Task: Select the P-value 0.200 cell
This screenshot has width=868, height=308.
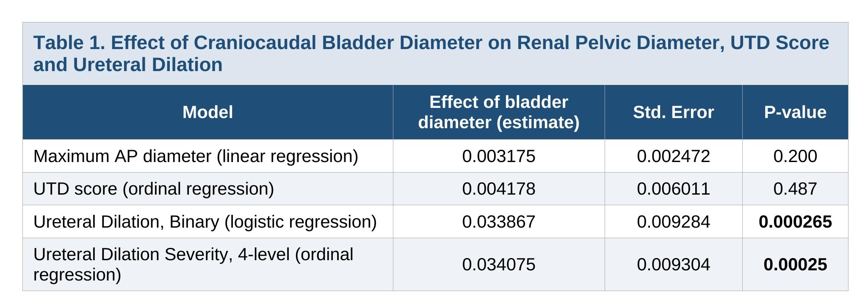Action: 795,156
